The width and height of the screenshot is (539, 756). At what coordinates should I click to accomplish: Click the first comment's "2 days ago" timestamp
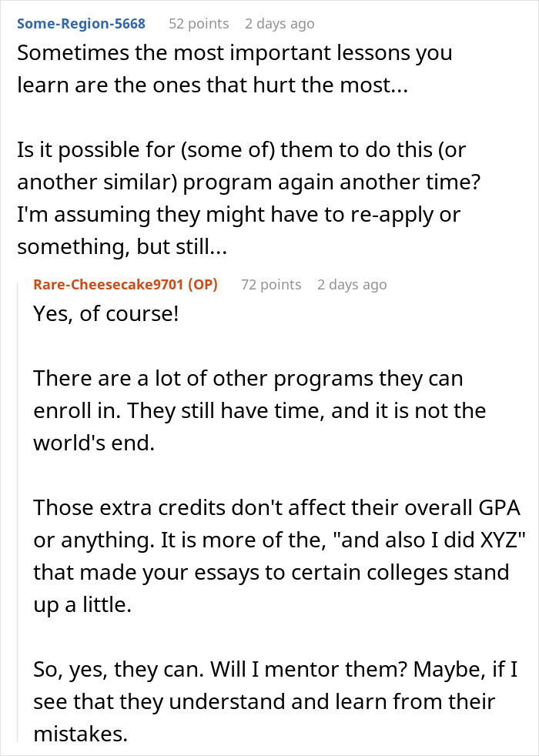click(280, 23)
